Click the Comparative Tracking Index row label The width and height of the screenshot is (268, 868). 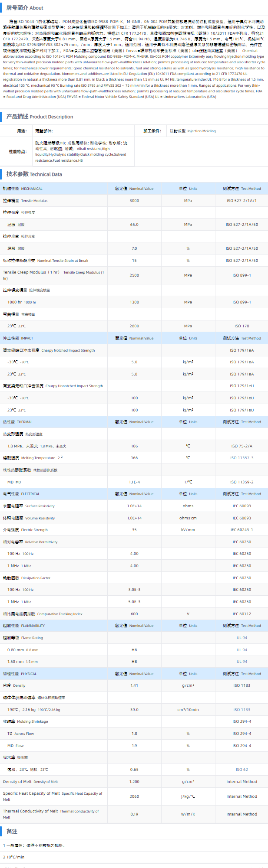tap(43, 614)
